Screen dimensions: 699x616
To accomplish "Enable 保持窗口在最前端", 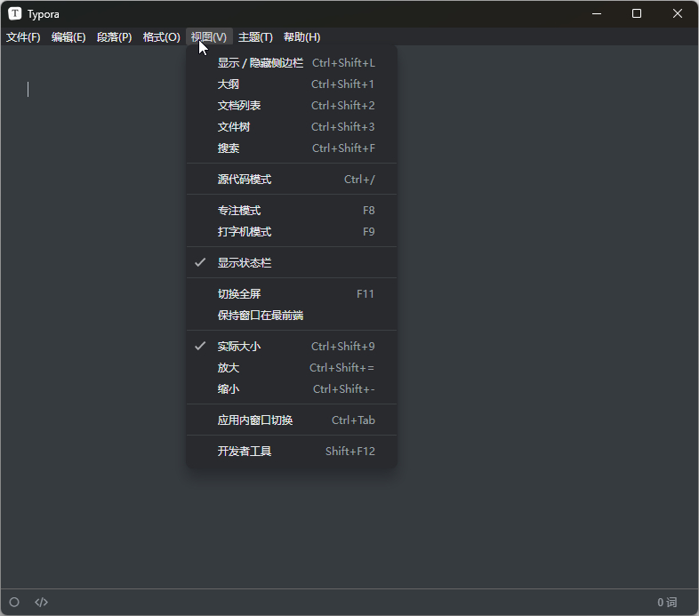I will 292,316.
